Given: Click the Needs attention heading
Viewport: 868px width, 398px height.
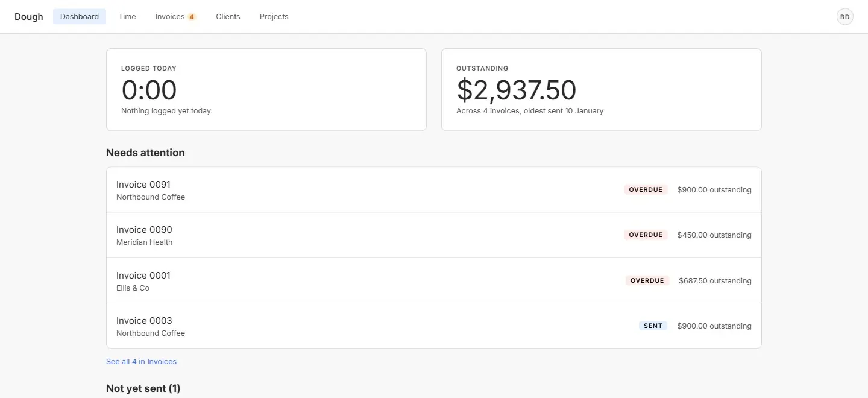Looking at the screenshot, I should point(145,153).
